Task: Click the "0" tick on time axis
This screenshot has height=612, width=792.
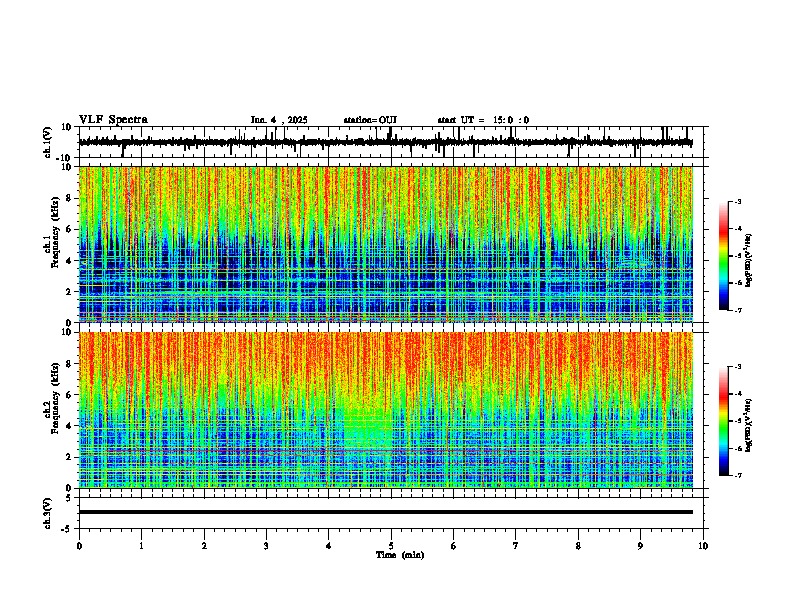Action: click(79, 546)
